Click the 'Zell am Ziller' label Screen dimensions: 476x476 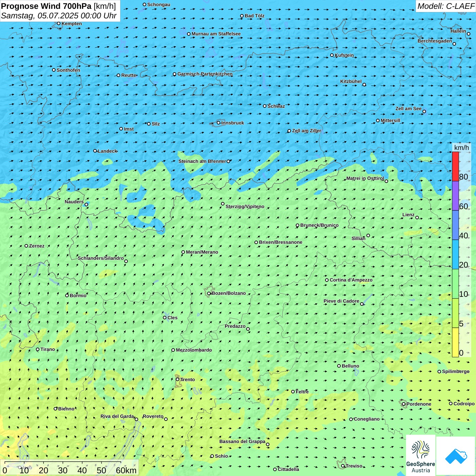pos(307,131)
